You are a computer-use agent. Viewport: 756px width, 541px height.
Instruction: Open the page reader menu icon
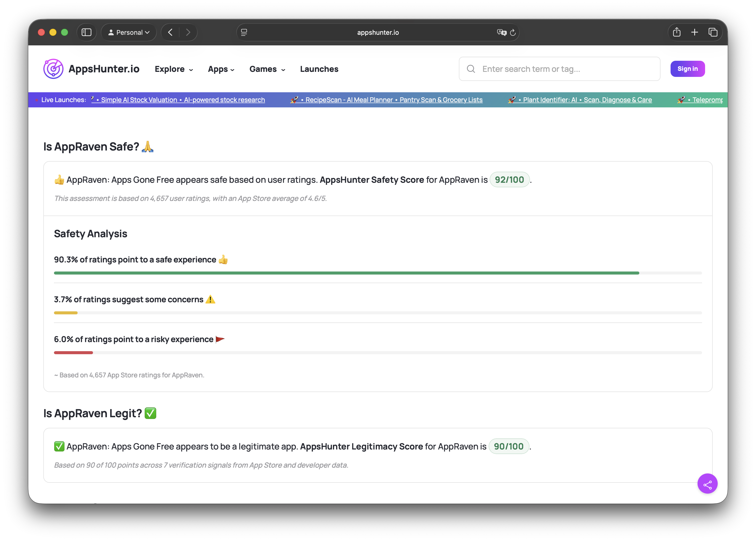(x=244, y=32)
